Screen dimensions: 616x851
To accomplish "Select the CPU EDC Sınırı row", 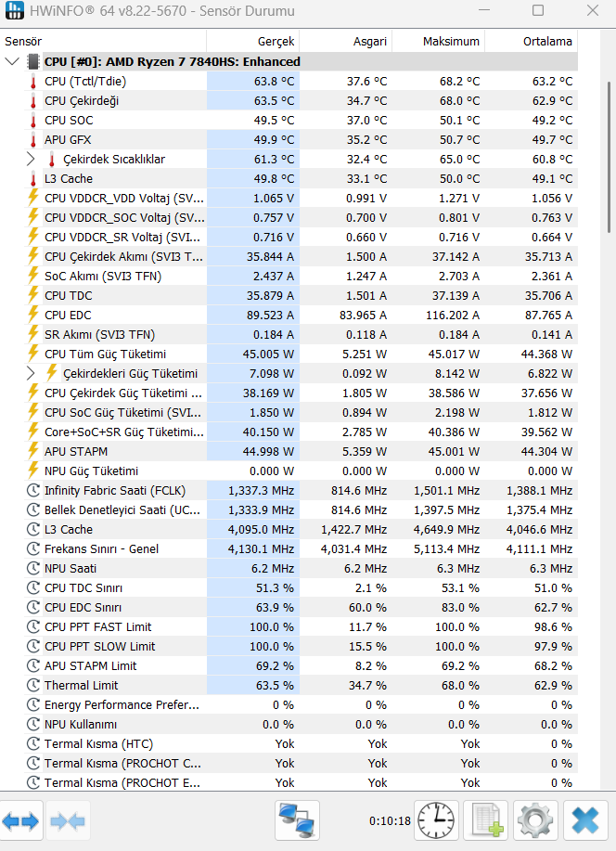I will point(301,608).
